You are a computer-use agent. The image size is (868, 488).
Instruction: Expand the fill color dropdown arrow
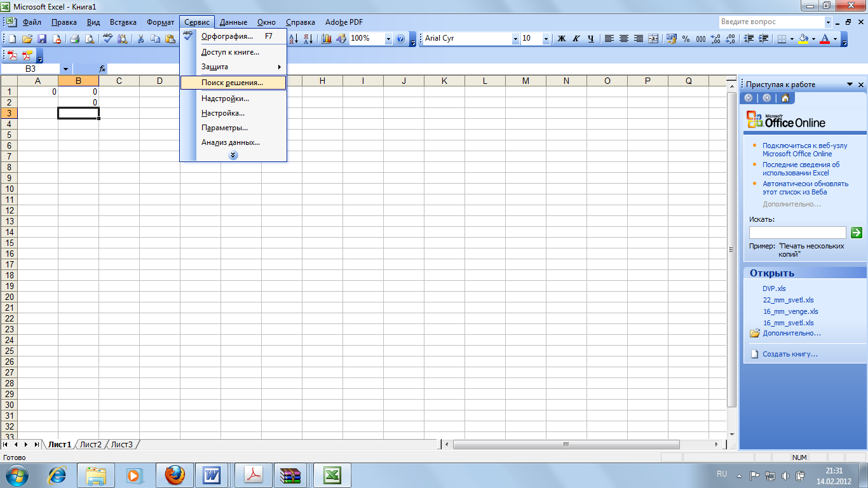(x=813, y=39)
